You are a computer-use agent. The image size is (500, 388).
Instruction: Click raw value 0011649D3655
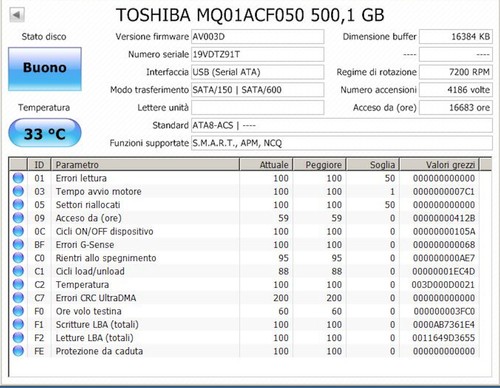coord(444,338)
